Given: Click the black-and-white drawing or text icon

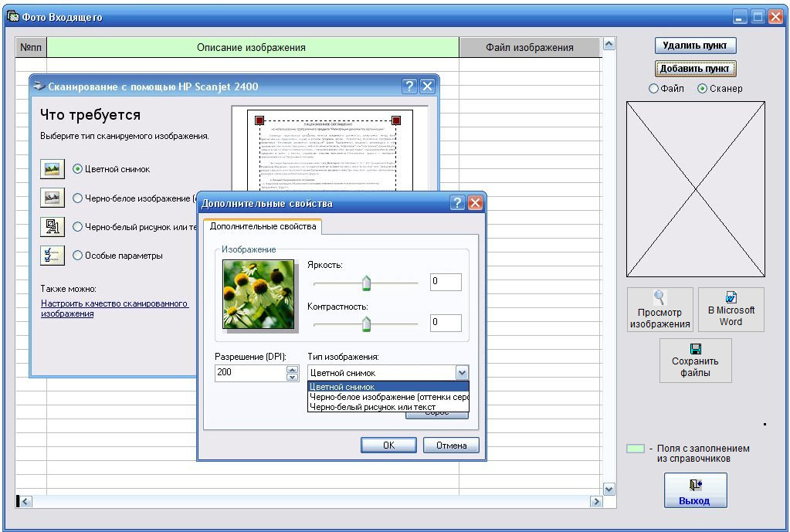Looking at the screenshot, I should [53, 227].
